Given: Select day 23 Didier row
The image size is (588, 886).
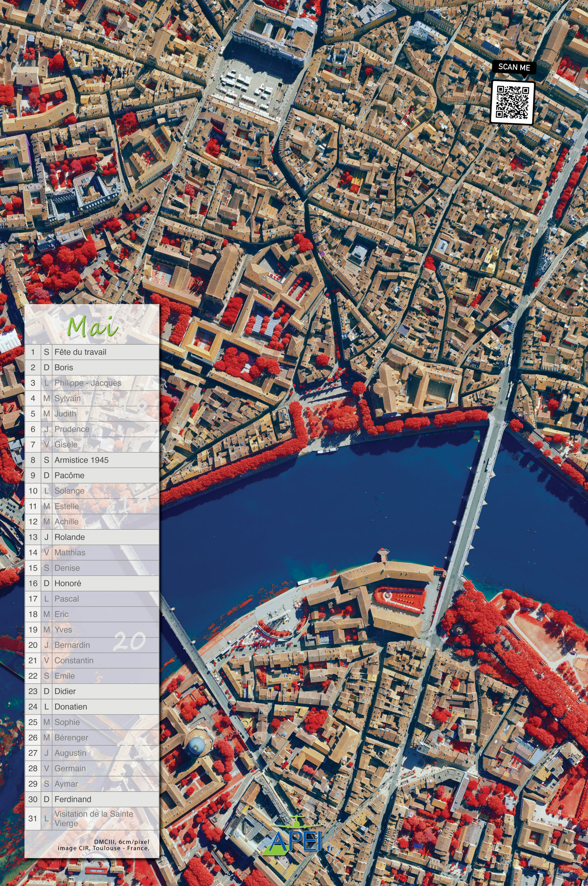Looking at the screenshot, I should [x=92, y=691].
